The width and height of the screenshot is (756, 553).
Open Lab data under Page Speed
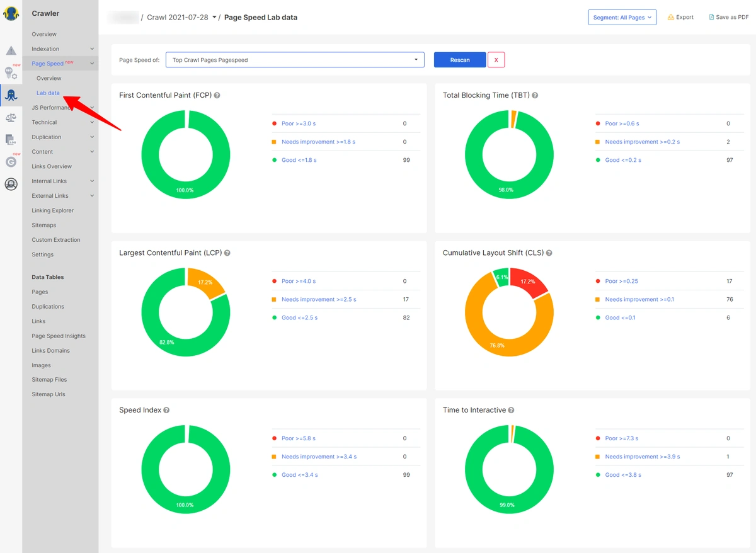(48, 93)
